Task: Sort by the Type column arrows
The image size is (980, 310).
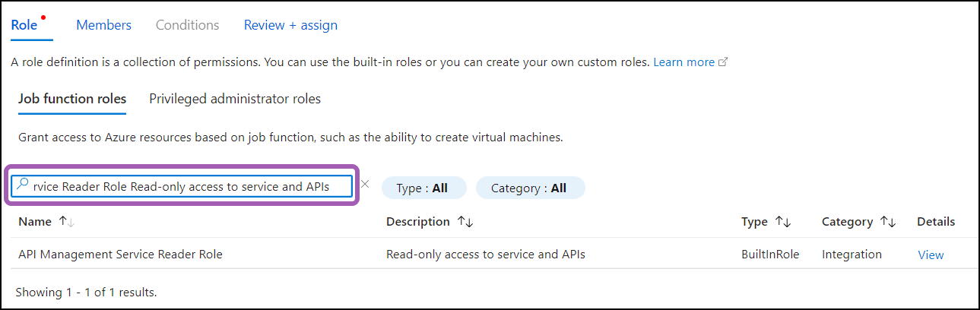Action: (783, 222)
